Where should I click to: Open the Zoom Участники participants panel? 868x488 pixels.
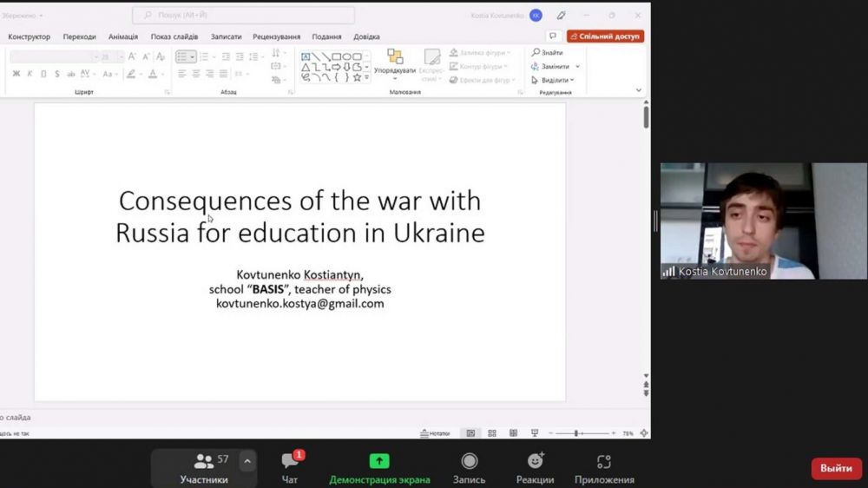204,467
